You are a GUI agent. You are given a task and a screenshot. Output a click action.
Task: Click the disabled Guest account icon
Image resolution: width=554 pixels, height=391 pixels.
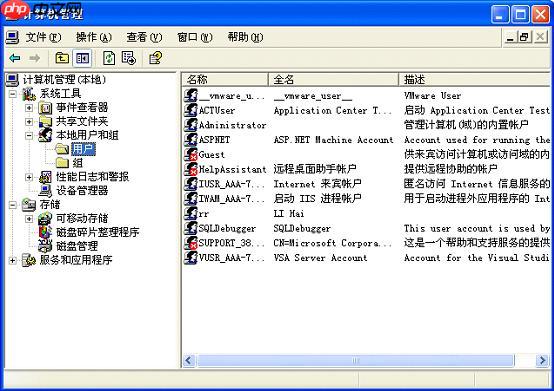pos(191,155)
